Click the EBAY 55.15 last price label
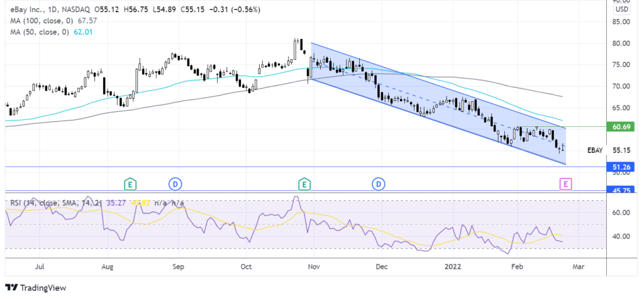644x299 pixels. (608, 151)
